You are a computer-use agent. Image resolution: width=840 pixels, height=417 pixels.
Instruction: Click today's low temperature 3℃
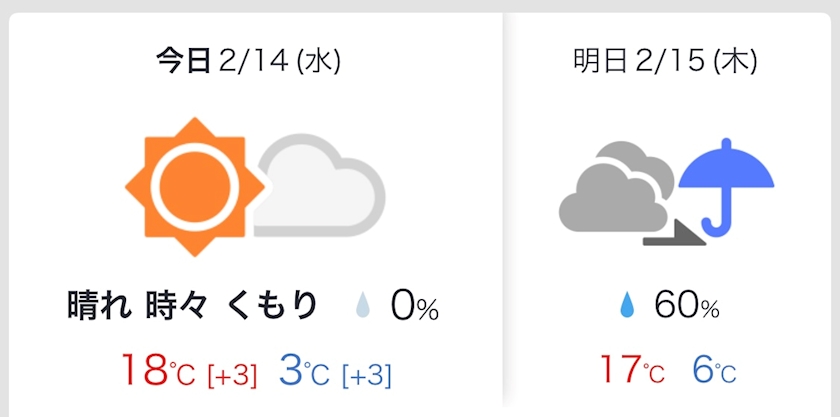click(304, 370)
